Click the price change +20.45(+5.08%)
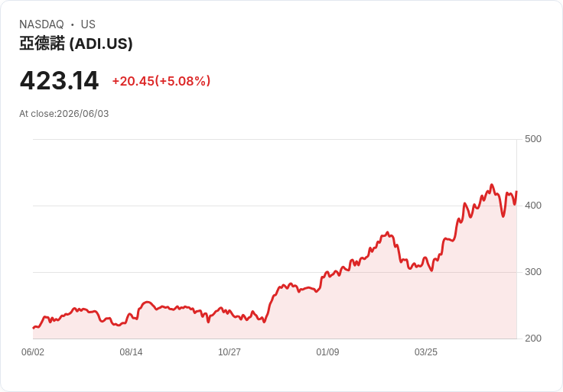Viewport: 563px width, 392px height. click(x=161, y=81)
